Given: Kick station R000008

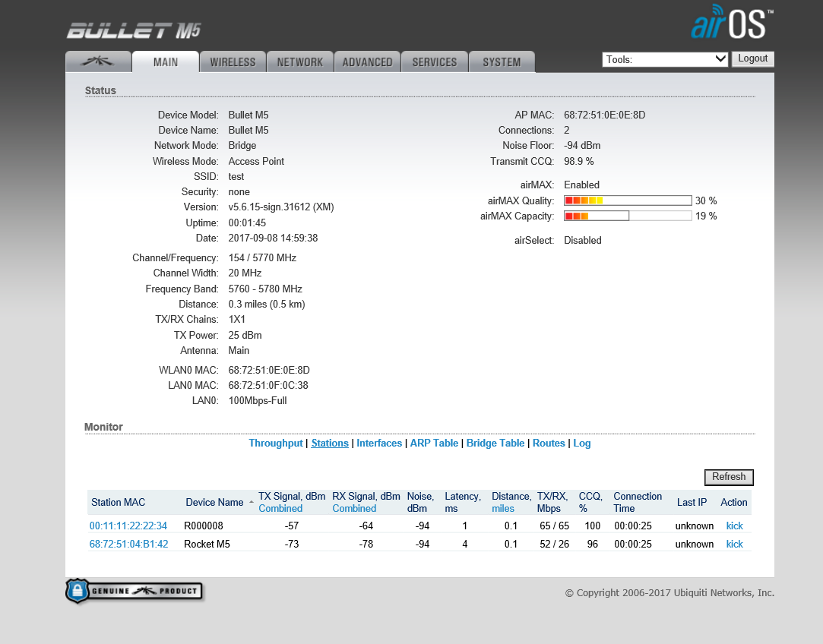Looking at the screenshot, I should [734, 526].
